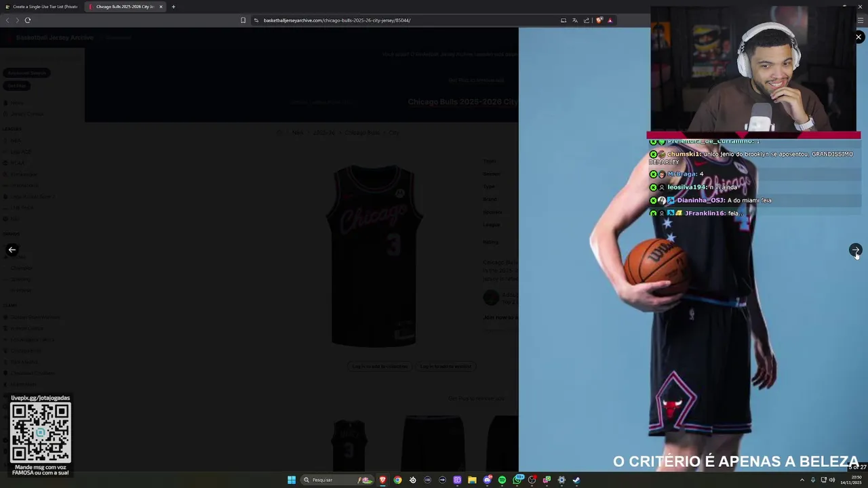Switch to Create a Single-Use Tier List tab
This screenshot has width=868, height=488.
(x=42, y=7)
